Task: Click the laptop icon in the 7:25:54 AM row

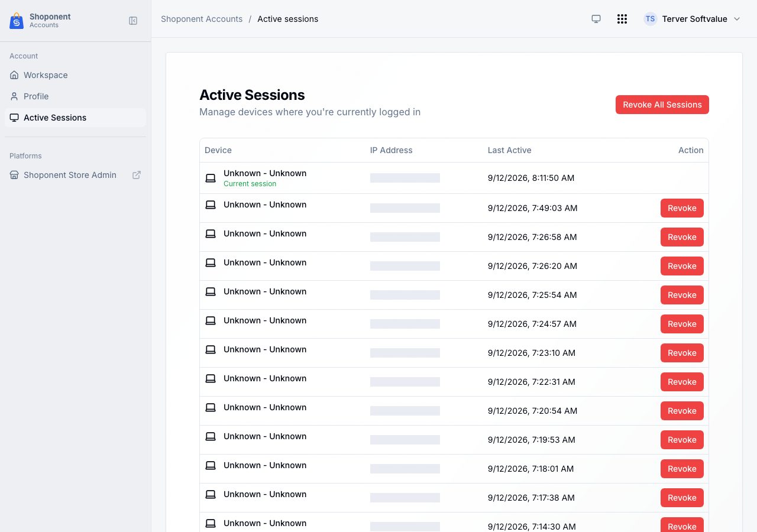Action: [x=211, y=291]
